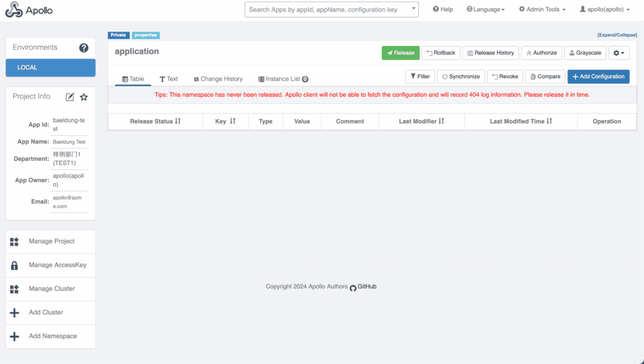Expand the Admin Tools dropdown
The height and width of the screenshot is (364, 644).
point(541,9)
